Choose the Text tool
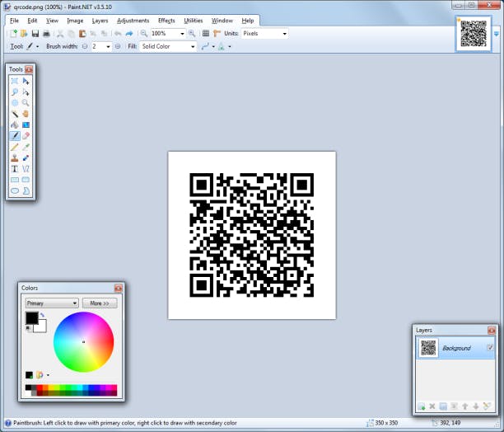This screenshot has height=432, width=504. (15, 167)
